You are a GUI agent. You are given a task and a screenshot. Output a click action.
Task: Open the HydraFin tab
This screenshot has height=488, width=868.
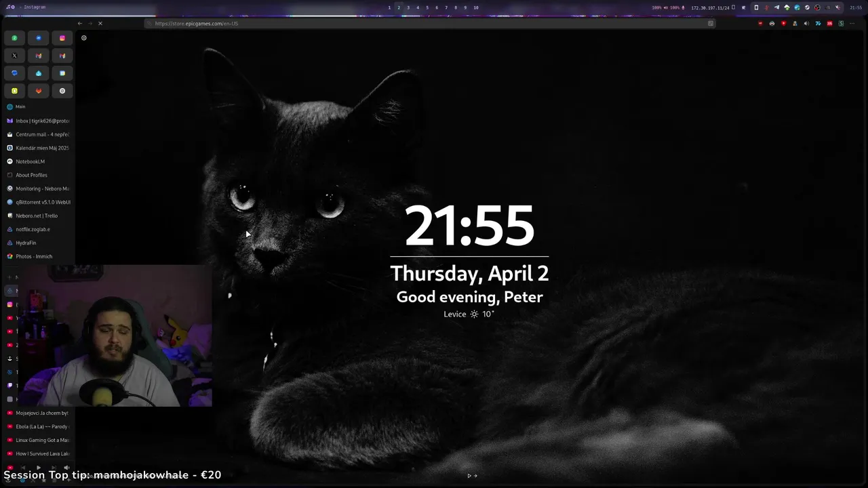click(38, 243)
